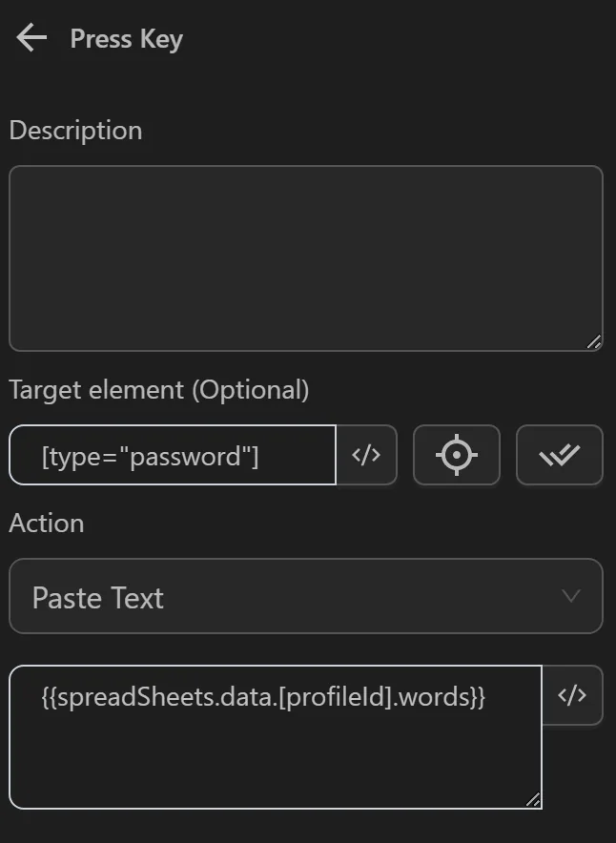Click the Press Key title label
616x843 pixels.
click(x=125, y=38)
